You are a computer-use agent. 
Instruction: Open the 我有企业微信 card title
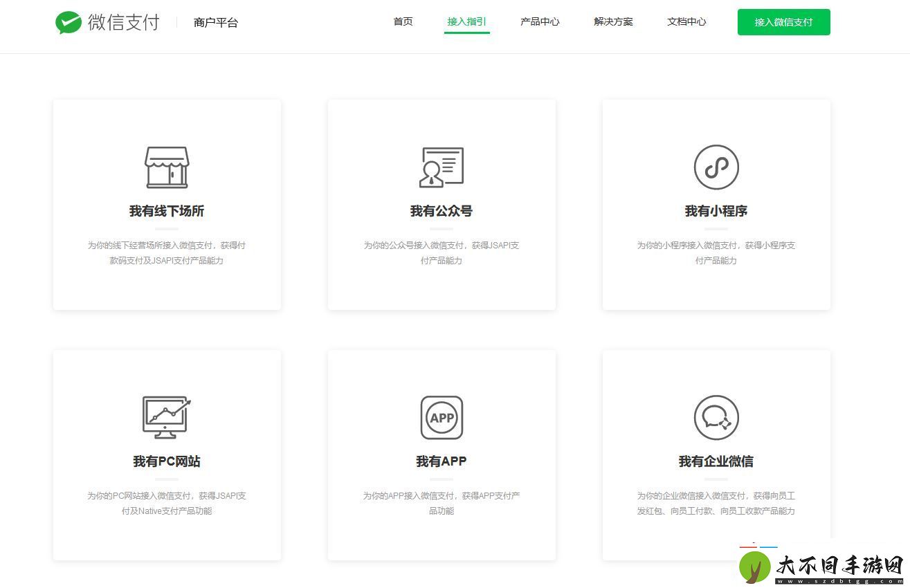pyautogui.click(x=716, y=461)
